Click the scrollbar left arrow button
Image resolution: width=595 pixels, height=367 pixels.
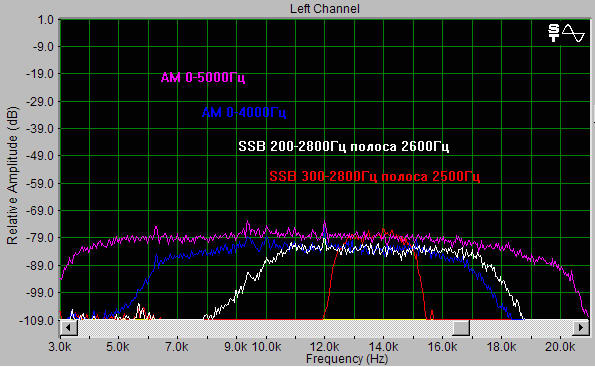coord(69,328)
